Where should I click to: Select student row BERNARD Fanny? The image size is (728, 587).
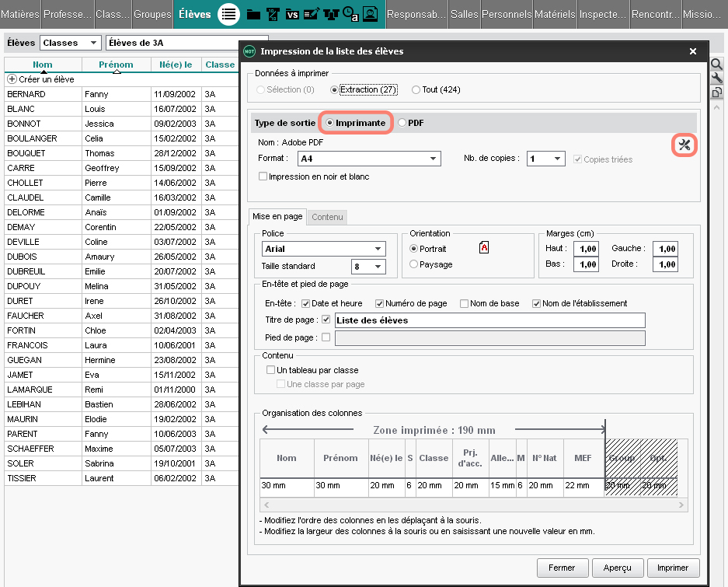click(121, 94)
